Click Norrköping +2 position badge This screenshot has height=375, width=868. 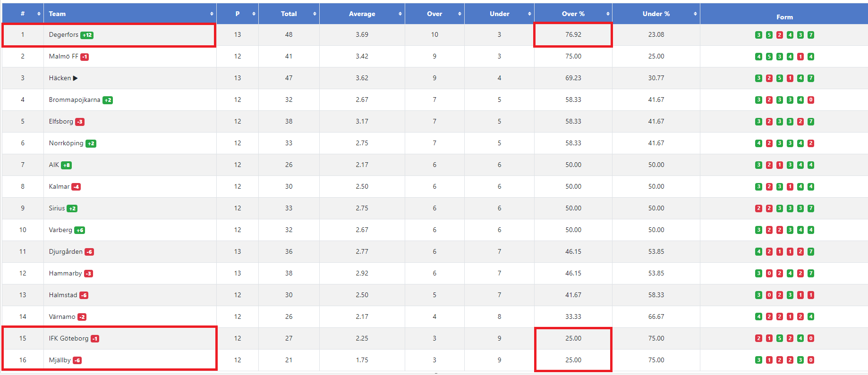(91, 143)
